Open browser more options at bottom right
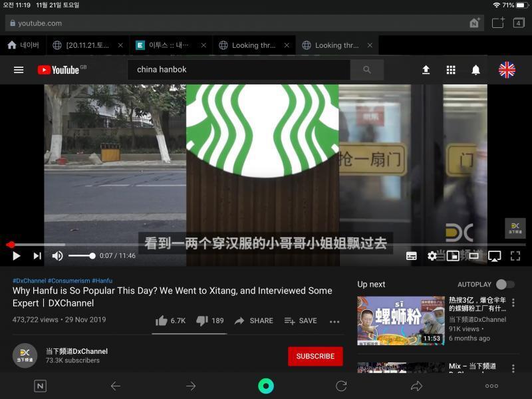 [x=491, y=386]
